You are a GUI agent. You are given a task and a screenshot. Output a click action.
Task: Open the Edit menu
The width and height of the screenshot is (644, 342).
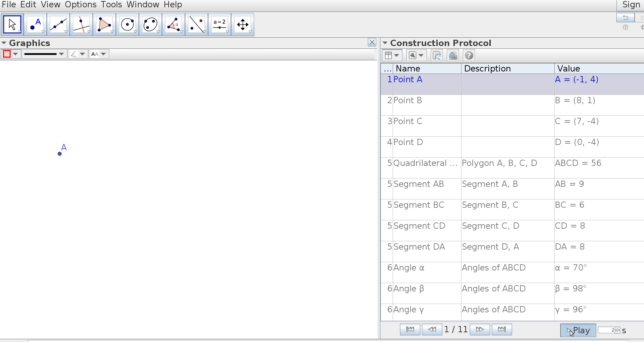coord(28,5)
